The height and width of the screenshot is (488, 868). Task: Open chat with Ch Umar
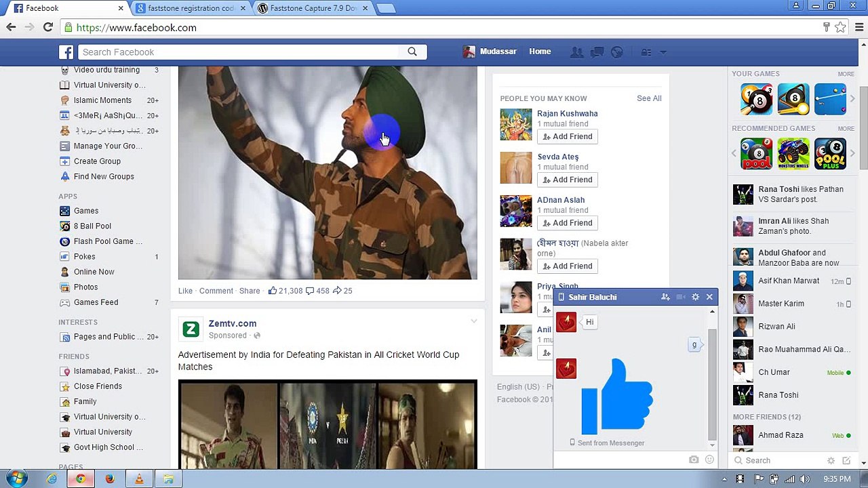click(791, 372)
